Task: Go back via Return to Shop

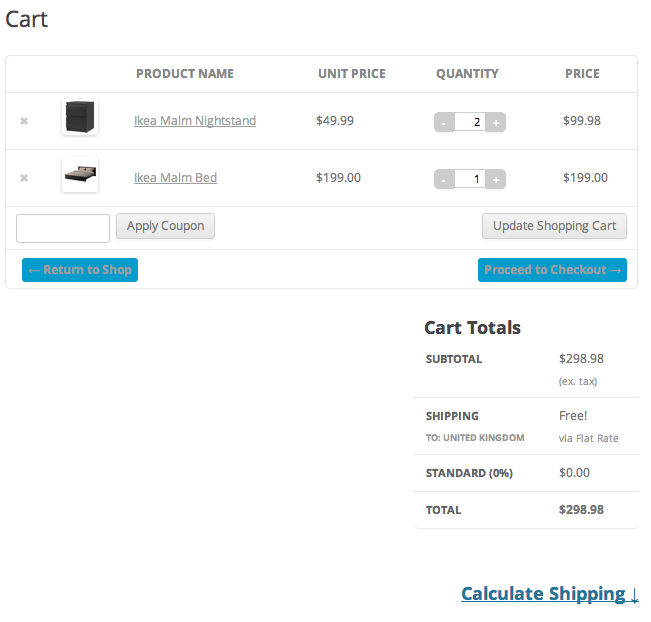Action: tap(80, 270)
